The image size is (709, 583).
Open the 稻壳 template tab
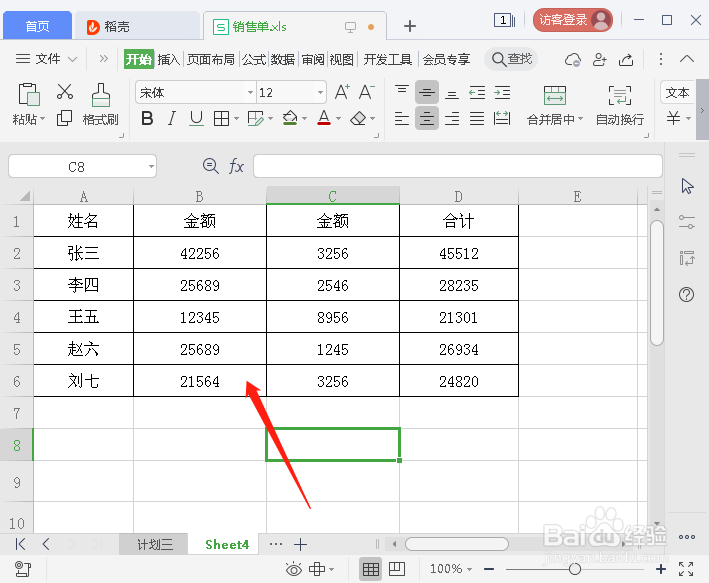137,26
